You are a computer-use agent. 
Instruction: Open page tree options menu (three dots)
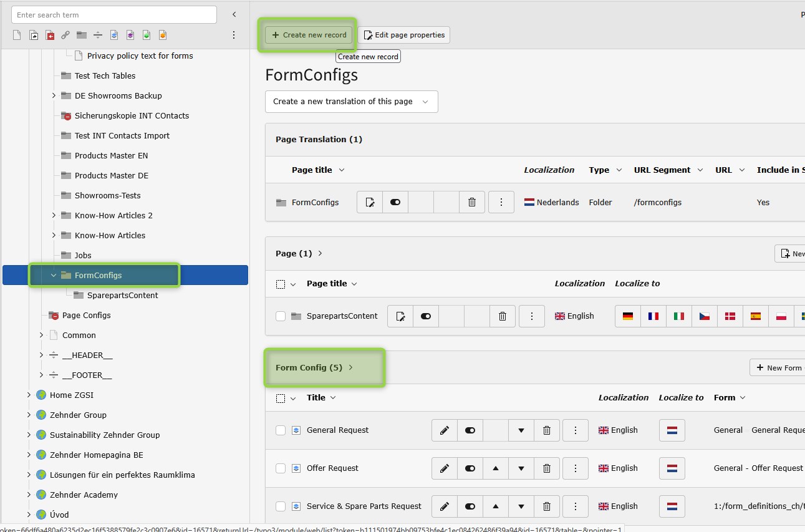tap(234, 35)
